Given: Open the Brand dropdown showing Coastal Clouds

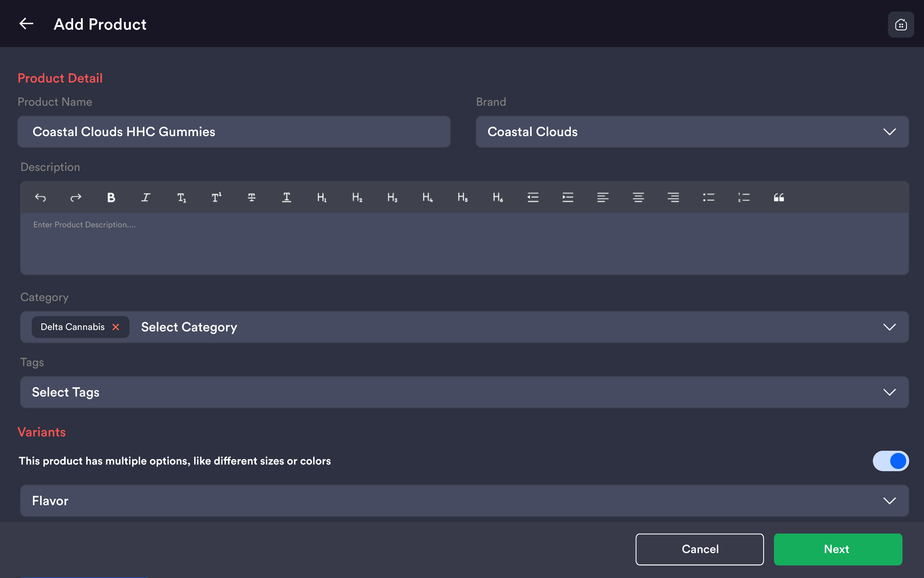Looking at the screenshot, I should coord(692,131).
